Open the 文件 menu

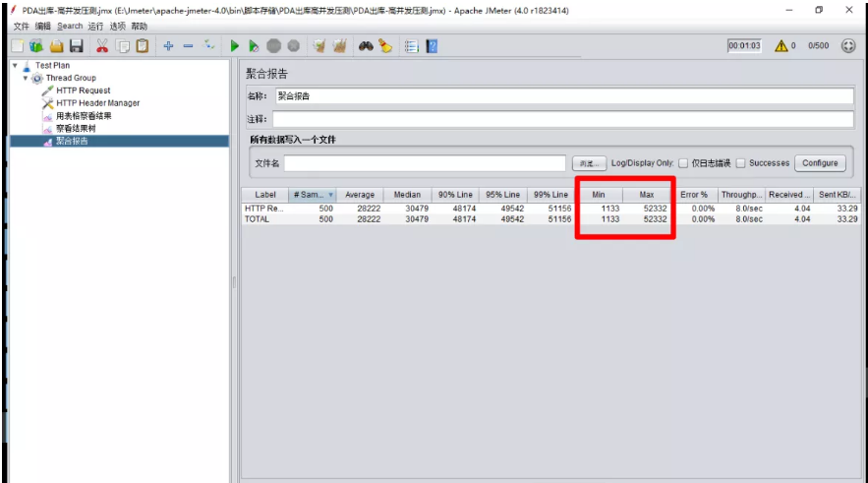point(21,26)
